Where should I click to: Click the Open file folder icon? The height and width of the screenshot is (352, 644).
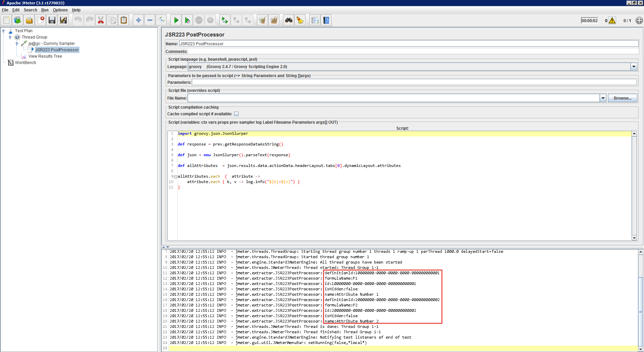point(29,20)
